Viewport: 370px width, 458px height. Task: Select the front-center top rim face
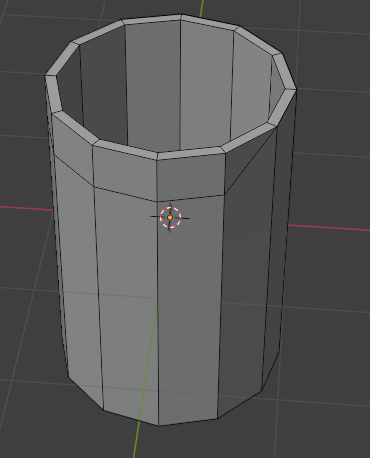coord(190,153)
